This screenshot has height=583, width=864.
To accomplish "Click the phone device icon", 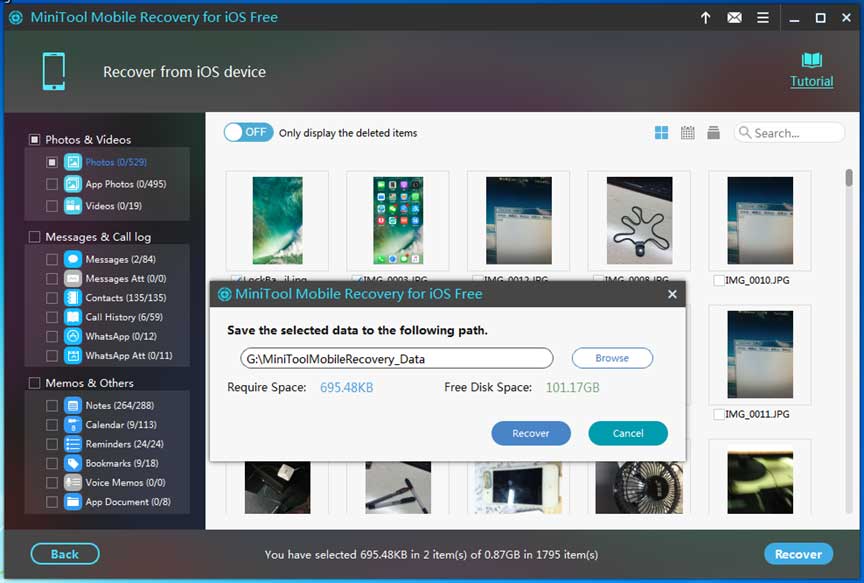I will 54,71.
